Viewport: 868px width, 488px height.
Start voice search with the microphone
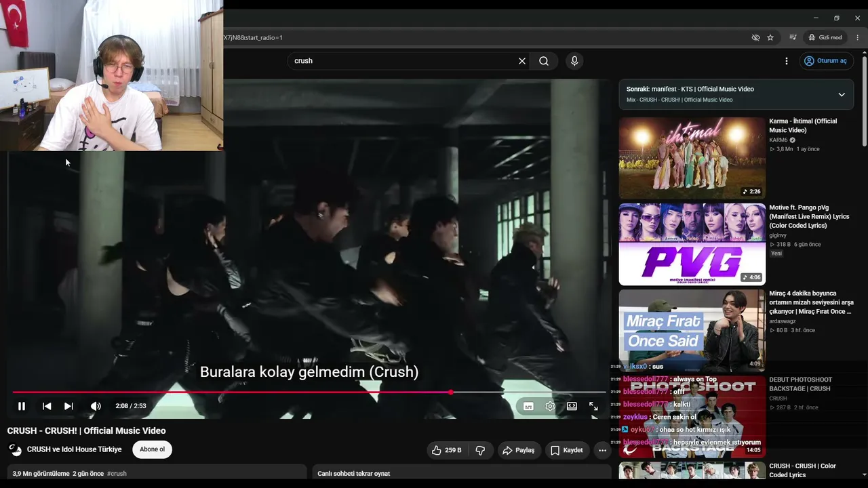[574, 61]
